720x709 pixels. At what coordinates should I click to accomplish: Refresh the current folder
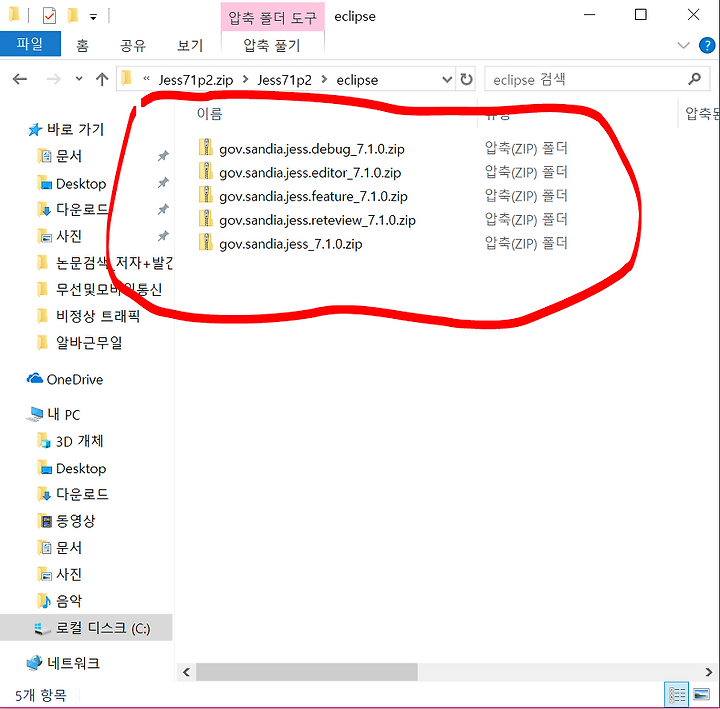click(x=466, y=79)
